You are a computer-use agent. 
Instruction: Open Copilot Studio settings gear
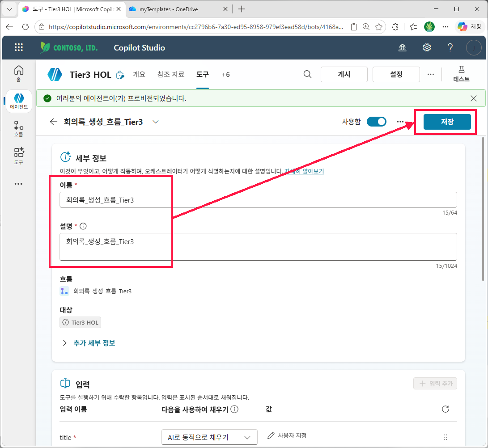point(427,47)
